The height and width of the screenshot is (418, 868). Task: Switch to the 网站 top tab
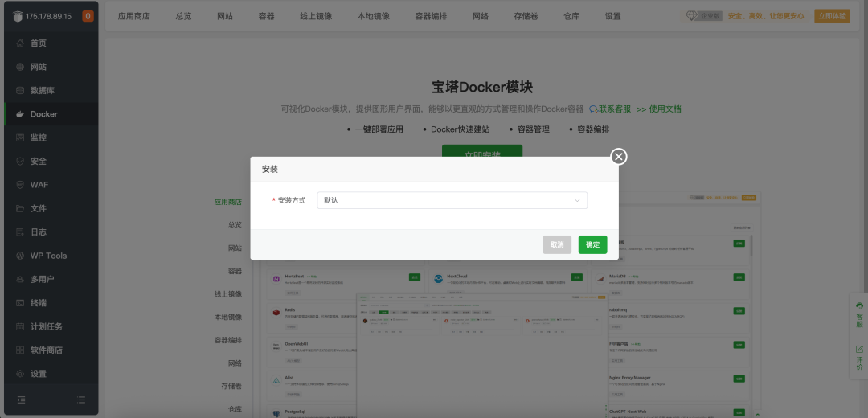click(x=225, y=16)
